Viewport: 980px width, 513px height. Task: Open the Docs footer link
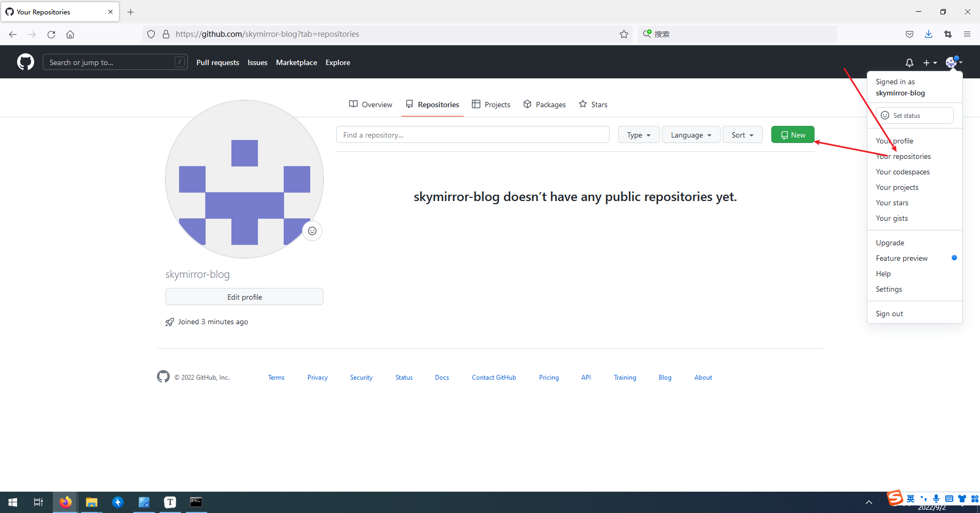pos(442,378)
